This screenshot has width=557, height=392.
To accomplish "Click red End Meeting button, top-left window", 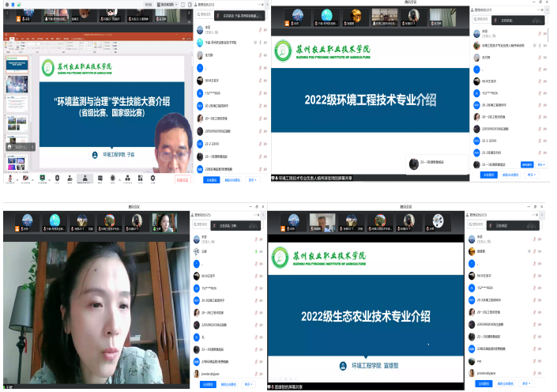I will click(183, 180).
